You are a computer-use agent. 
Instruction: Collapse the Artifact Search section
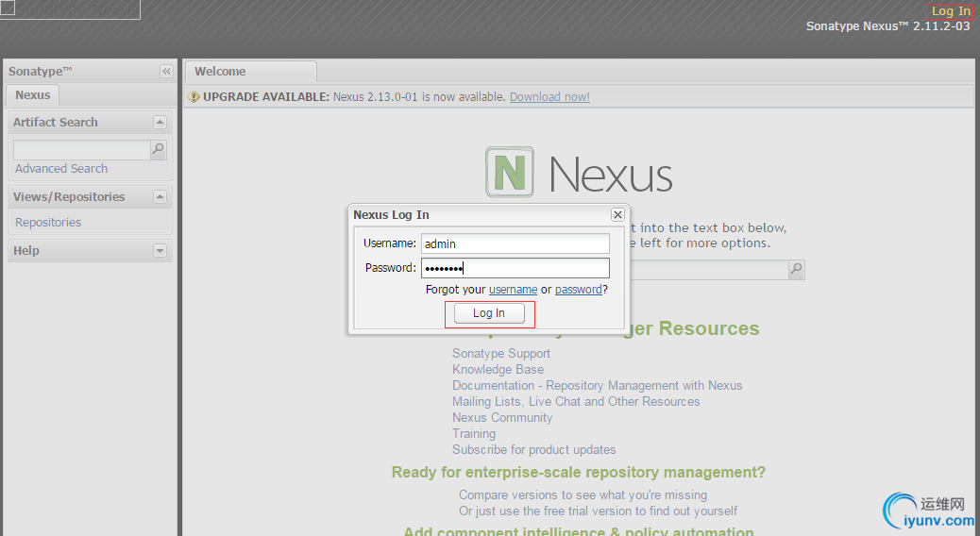[160, 123]
